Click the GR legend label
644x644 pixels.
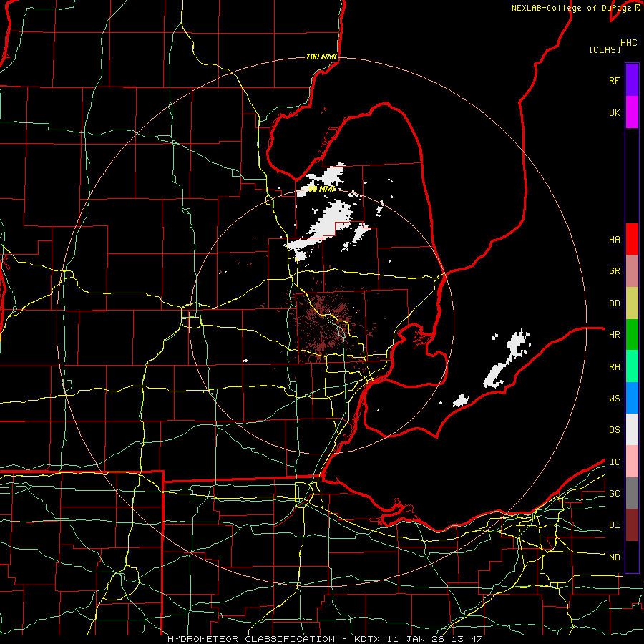(614, 271)
